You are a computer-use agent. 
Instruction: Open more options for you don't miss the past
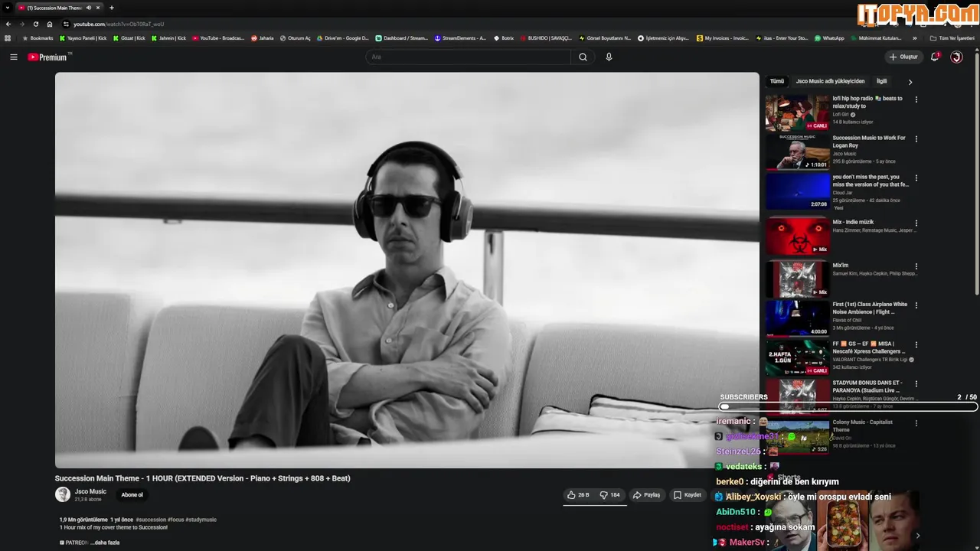[x=916, y=178]
